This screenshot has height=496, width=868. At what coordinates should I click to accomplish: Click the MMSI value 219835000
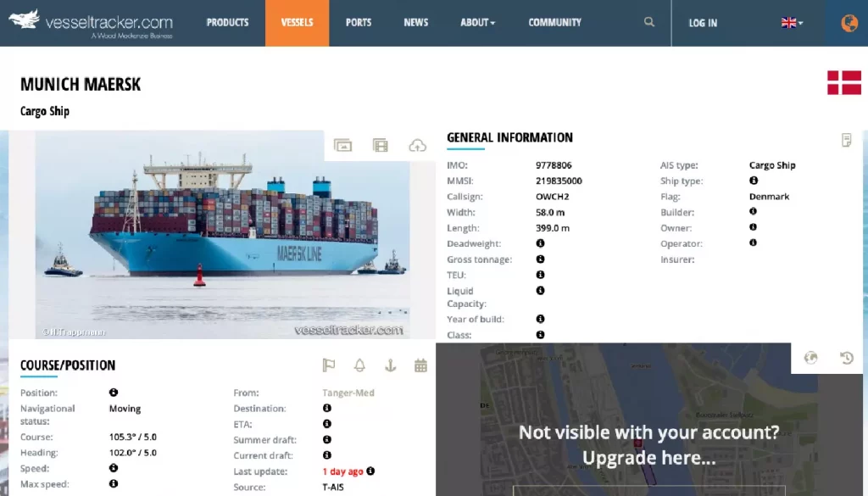(559, 181)
